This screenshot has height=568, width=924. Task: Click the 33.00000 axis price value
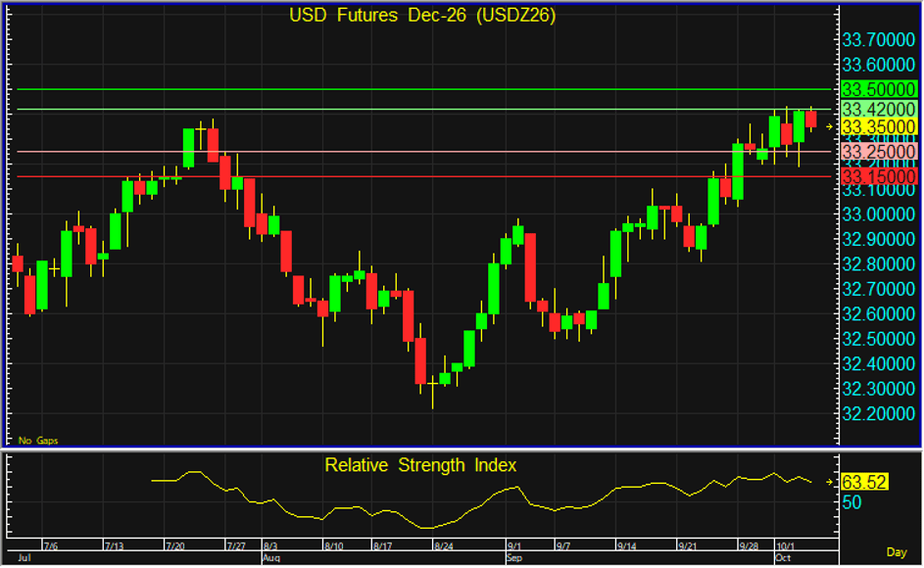pyautogui.click(x=879, y=213)
